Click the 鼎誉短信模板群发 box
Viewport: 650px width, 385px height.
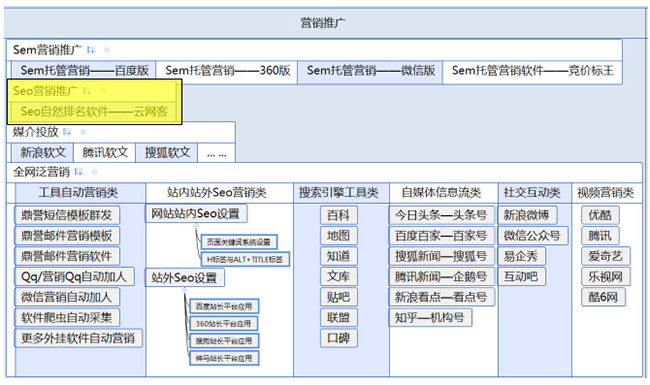click(x=67, y=215)
